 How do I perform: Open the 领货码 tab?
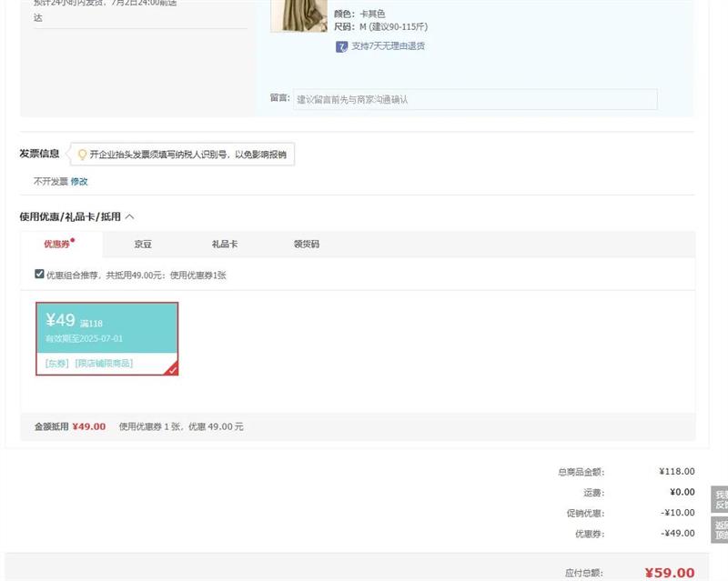tap(306, 244)
